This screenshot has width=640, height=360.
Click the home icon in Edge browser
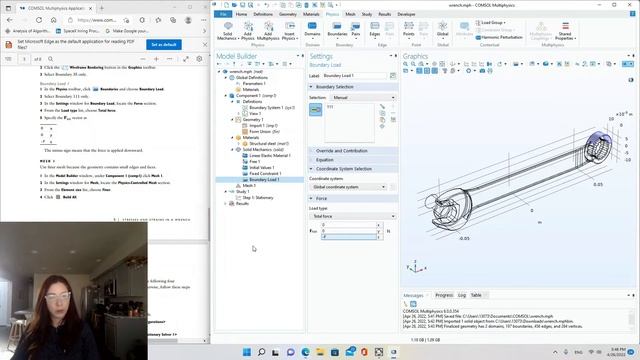(53, 20)
